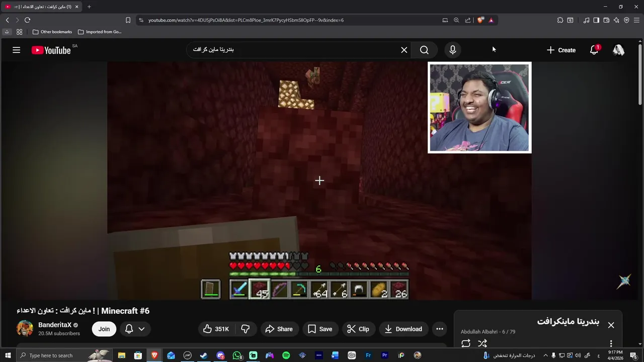Click the install/cast screen icon in address bar

coord(445,20)
